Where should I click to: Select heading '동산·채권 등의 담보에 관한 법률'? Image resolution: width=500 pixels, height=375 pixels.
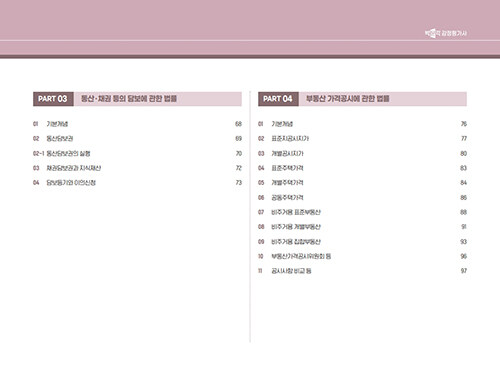point(129,99)
